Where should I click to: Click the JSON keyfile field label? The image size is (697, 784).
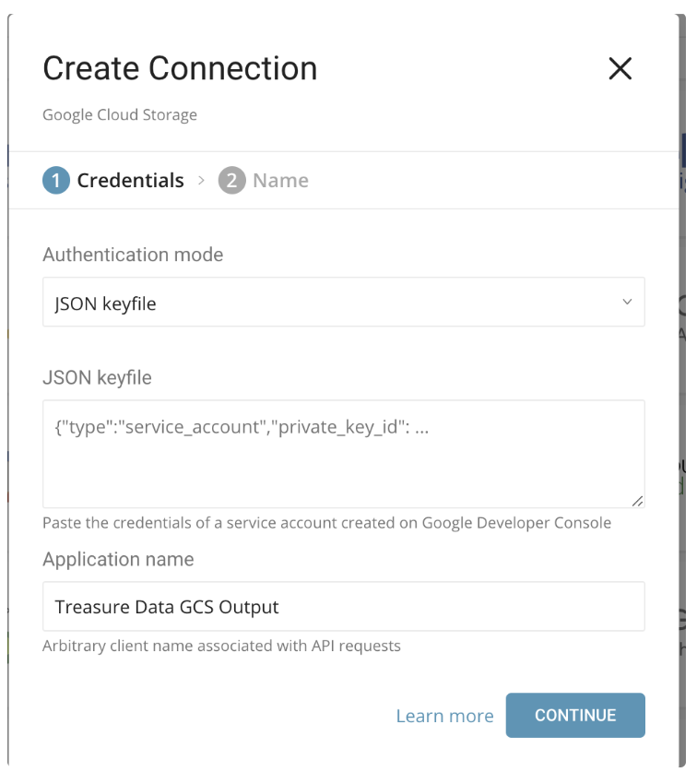point(97,377)
